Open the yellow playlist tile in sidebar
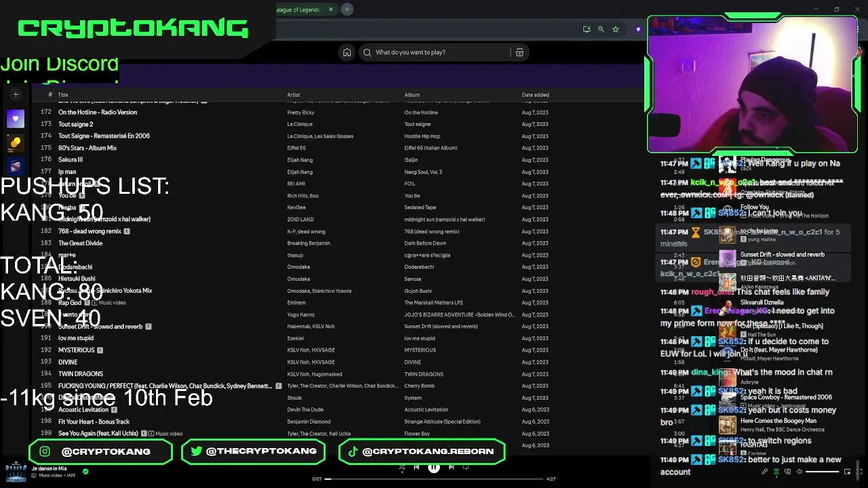The height and width of the screenshot is (488, 868). [16, 142]
